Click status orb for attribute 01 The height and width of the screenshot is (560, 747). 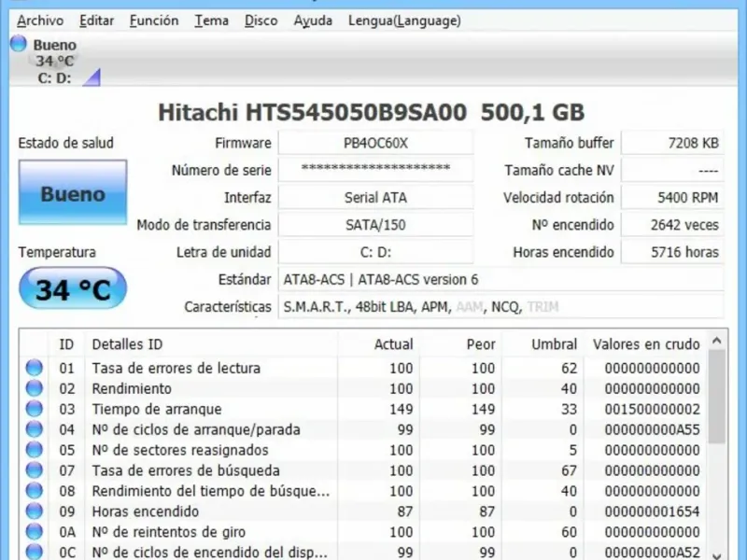coord(34,368)
